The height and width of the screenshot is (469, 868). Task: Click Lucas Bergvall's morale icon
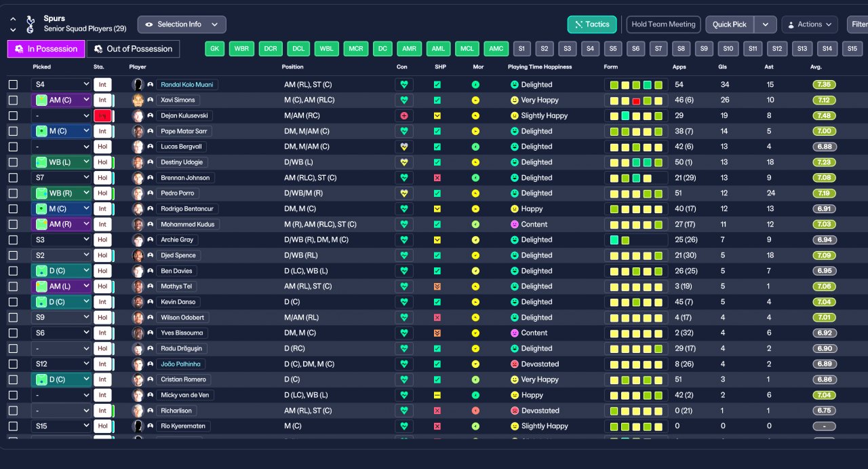476,147
